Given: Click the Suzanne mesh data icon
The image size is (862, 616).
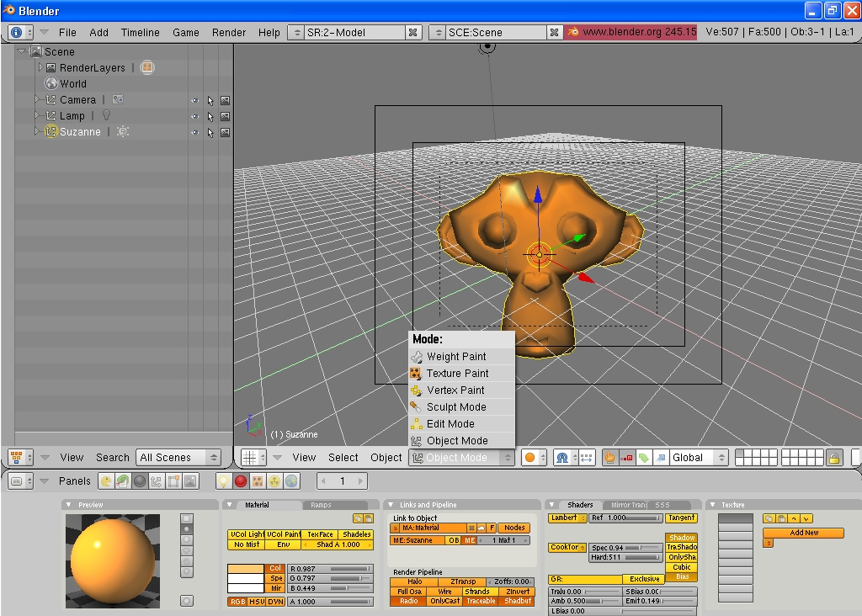Looking at the screenshot, I should [123, 132].
